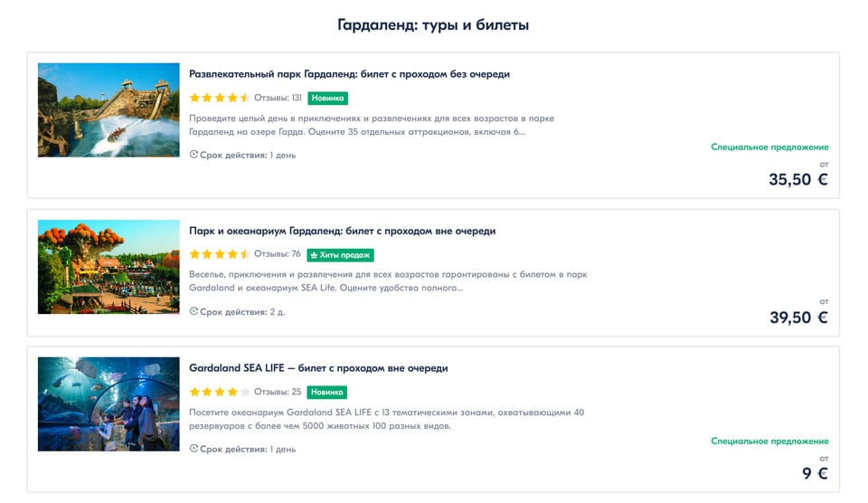Click the 'Новинка' badge next to 'Отзывы: 131'
Screen dimensions: 868x503
327,98
